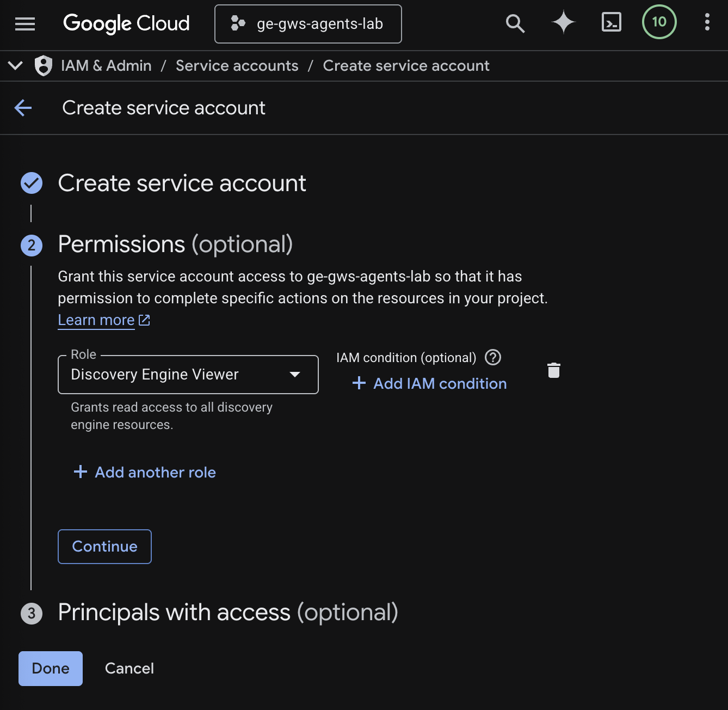728x710 pixels.
Task: Click the back arrow to previous page
Action: 23,108
